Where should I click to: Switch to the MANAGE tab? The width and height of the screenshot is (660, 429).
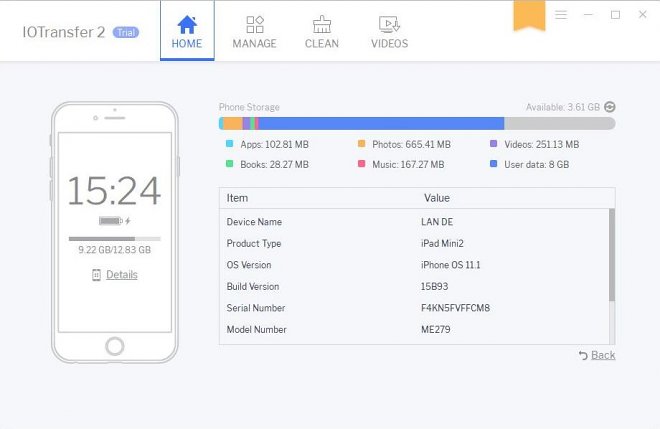tap(255, 32)
